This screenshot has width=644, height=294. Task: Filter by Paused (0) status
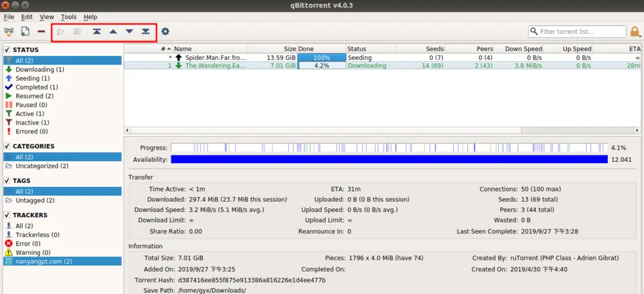pyautogui.click(x=63, y=104)
